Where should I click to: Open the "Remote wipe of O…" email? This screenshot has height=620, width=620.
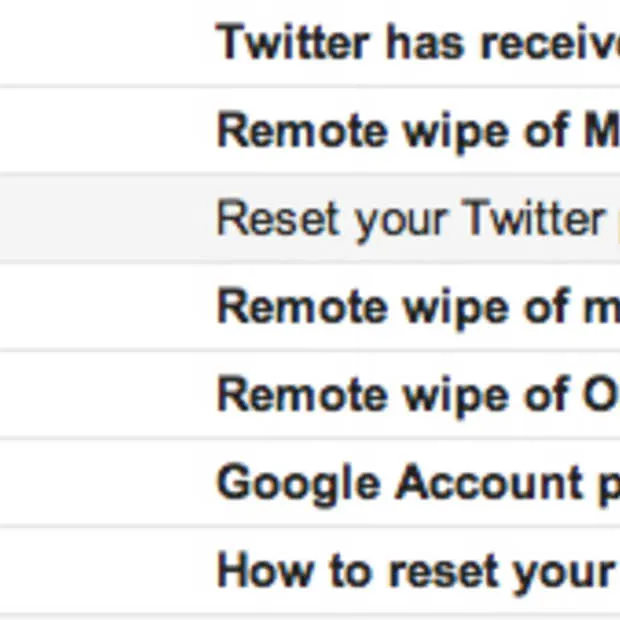click(x=417, y=395)
